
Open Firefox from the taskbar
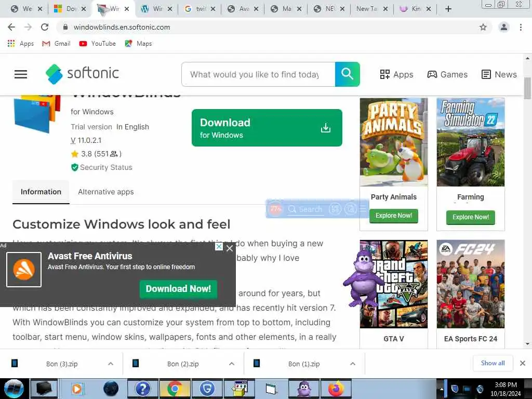click(336, 389)
